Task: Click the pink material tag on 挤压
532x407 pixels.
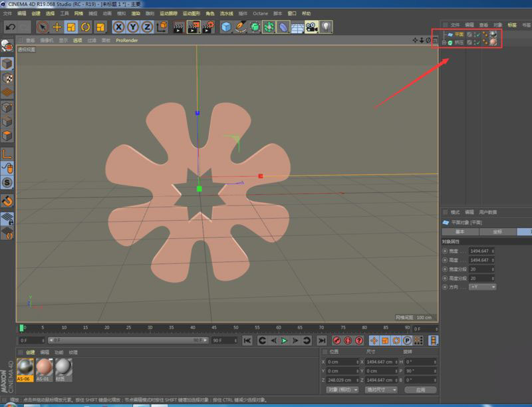Action: pos(493,42)
